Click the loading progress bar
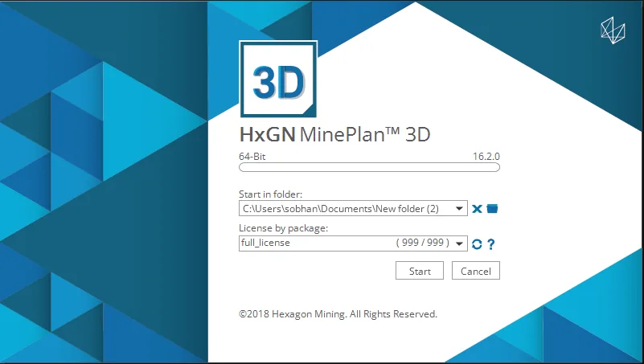644x364 pixels. pyautogui.click(x=369, y=167)
